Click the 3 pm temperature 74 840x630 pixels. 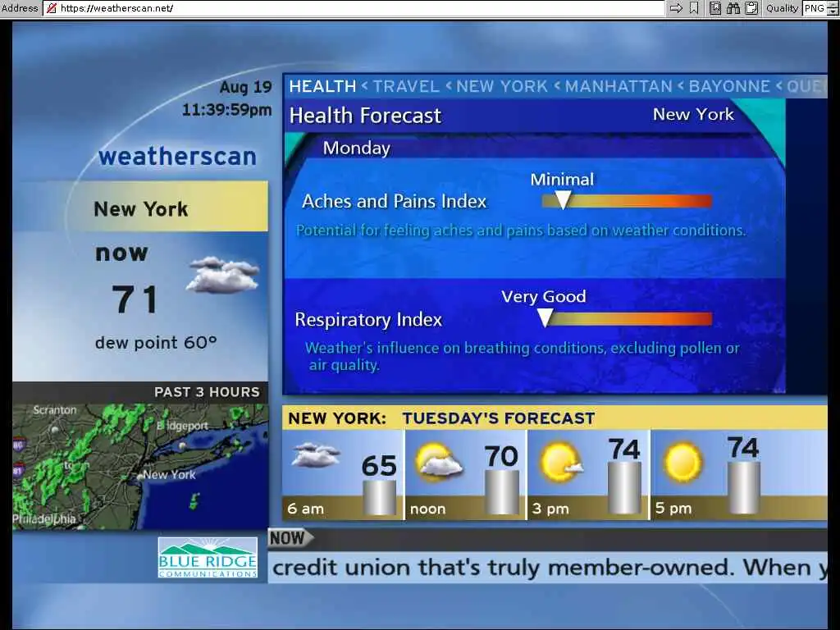(x=624, y=450)
